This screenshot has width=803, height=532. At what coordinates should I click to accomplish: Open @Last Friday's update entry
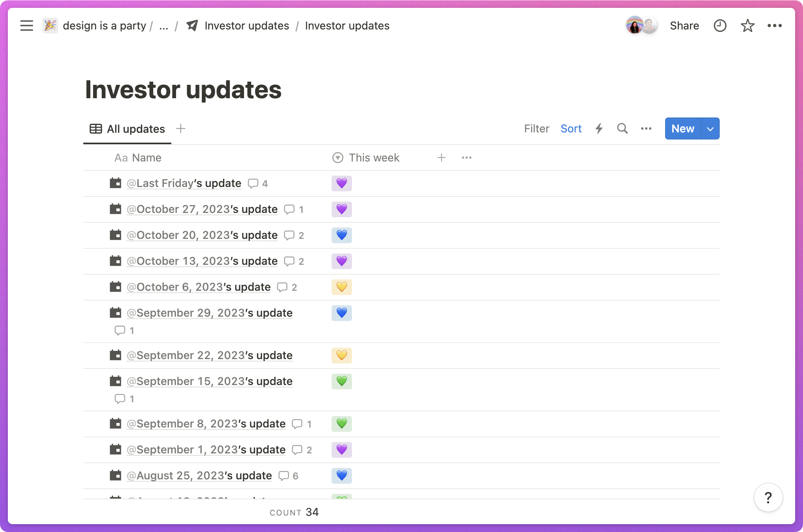pyautogui.click(x=184, y=183)
